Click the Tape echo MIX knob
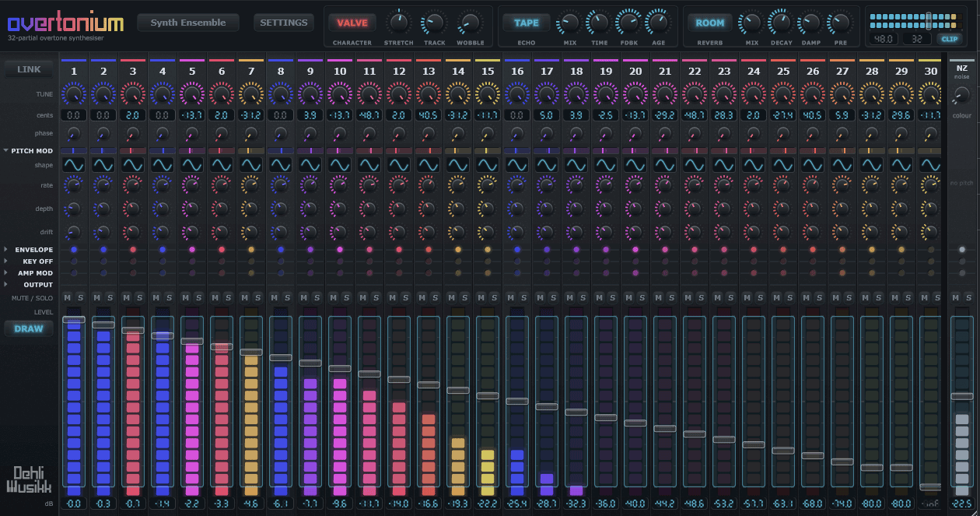Screen dimensions: 980x516 [569, 23]
